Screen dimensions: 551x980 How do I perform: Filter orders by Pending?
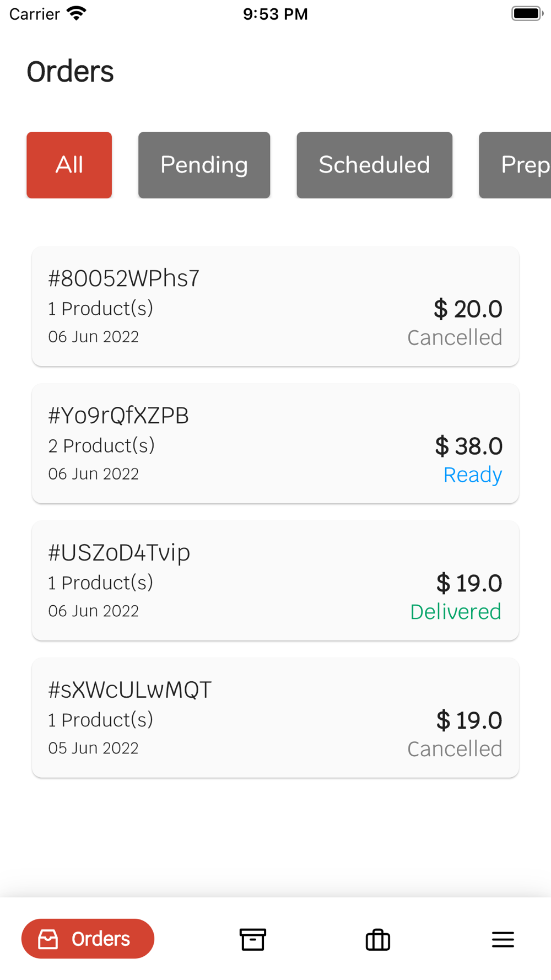[x=204, y=165]
